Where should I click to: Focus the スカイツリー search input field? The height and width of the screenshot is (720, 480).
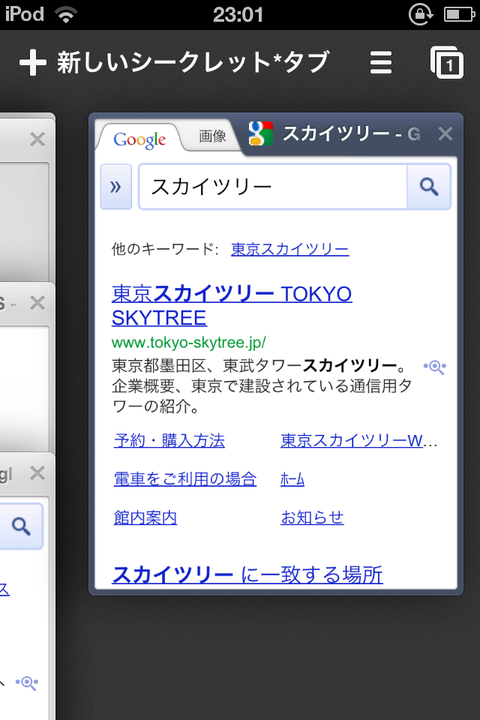click(x=273, y=186)
